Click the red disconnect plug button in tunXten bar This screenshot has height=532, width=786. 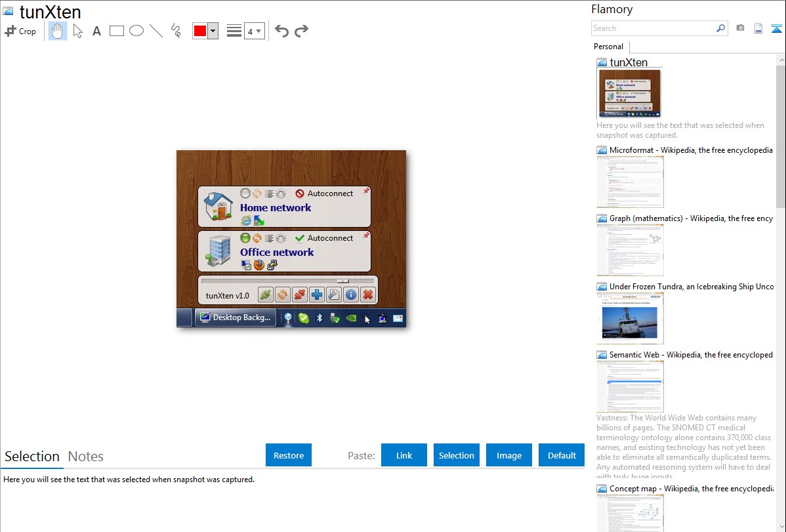click(300, 295)
